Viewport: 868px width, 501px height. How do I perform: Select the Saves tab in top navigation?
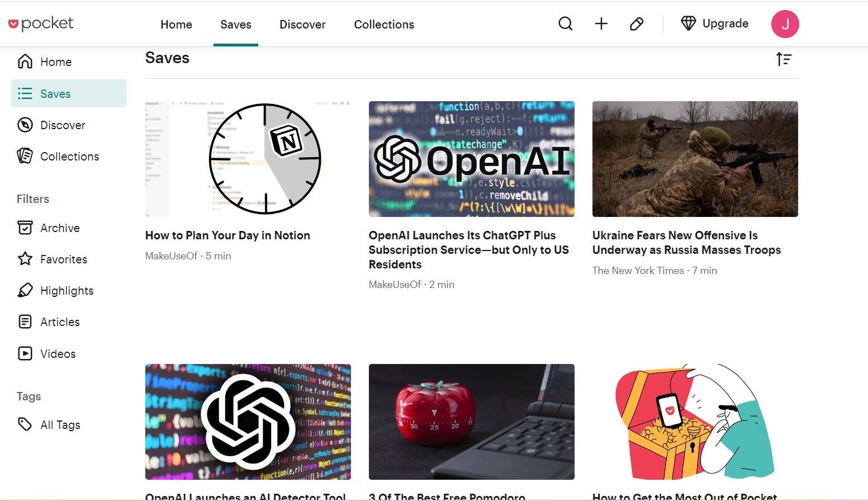[x=236, y=24]
